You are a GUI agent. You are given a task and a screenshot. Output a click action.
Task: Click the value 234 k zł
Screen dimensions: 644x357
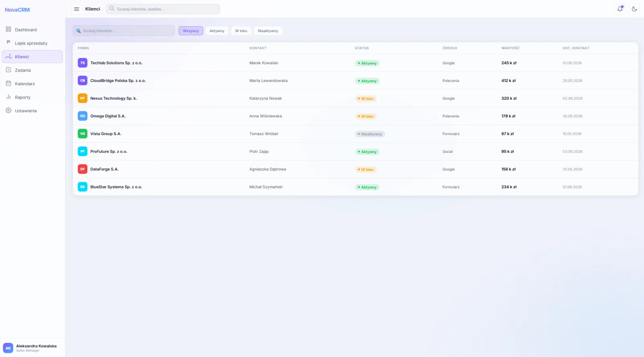tap(509, 187)
